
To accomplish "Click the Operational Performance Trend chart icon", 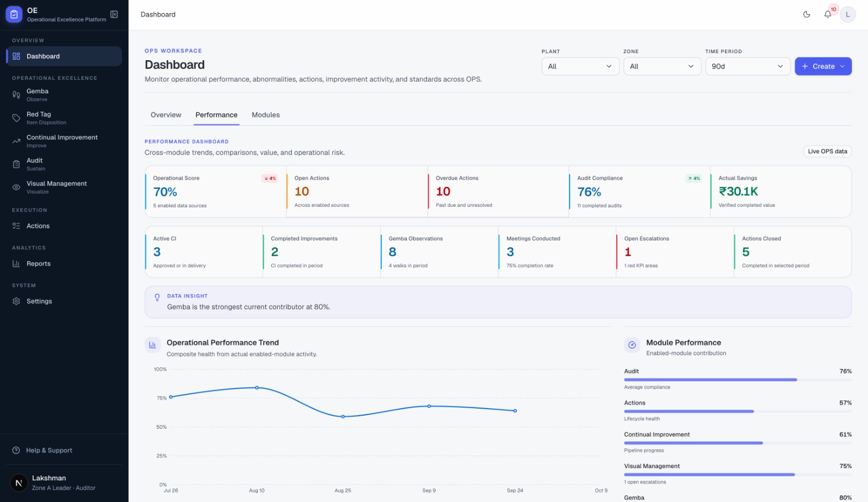I will tap(152, 345).
